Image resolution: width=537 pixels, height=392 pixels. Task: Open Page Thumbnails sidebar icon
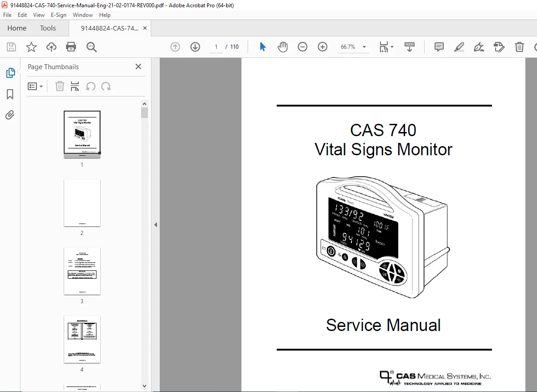point(10,73)
